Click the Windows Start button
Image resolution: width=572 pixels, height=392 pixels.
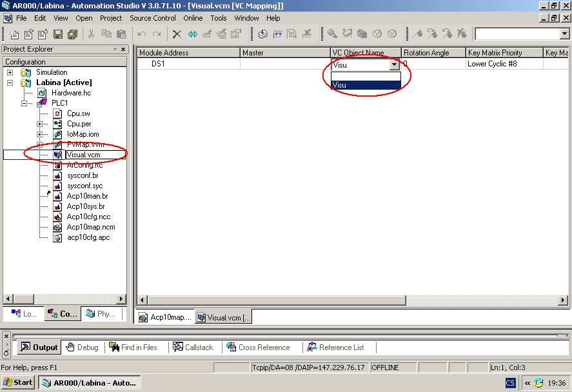coord(17,382)
